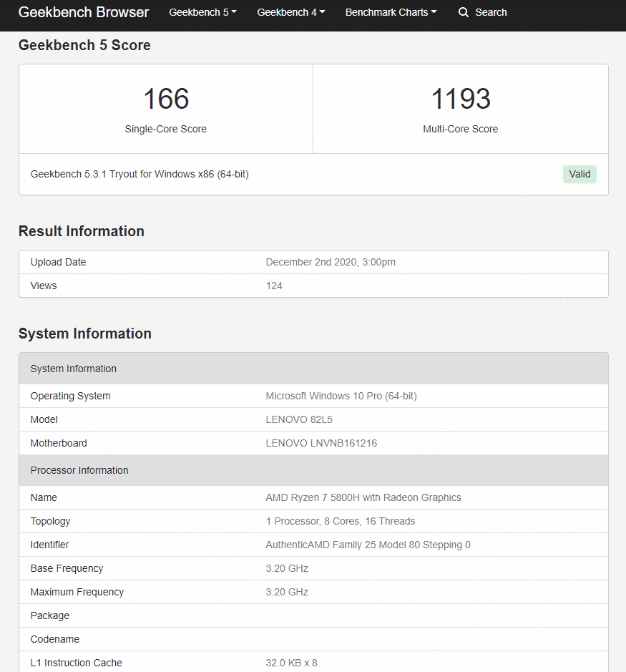626x672 pixels.
Task: Click the Single-Core Score label
Action: coord(166,129)
